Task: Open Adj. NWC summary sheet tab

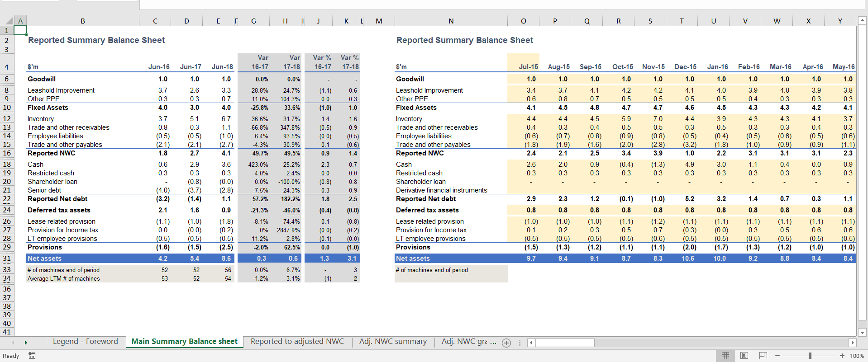Action: pos(393,342)
